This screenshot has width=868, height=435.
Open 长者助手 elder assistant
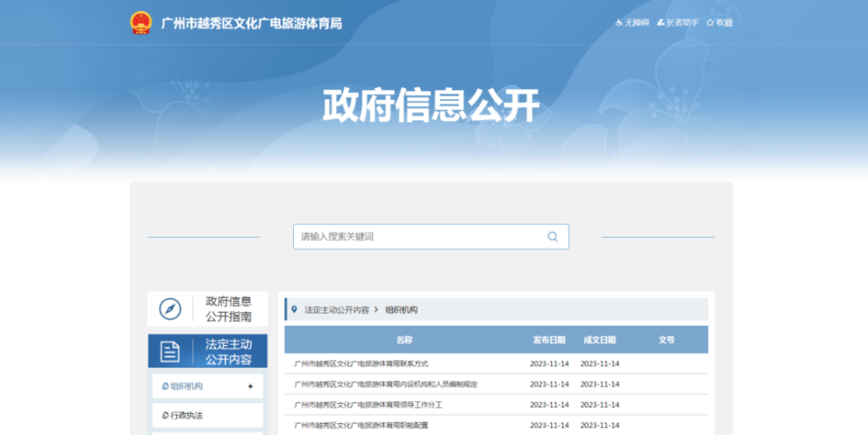point(678,23)
